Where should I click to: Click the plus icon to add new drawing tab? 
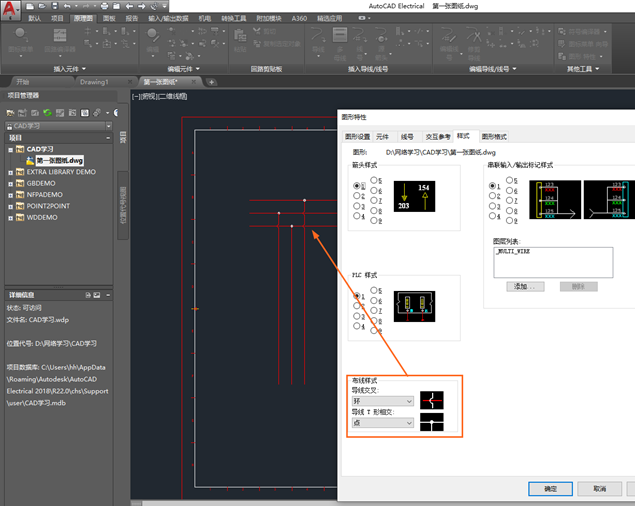pos(211,82)
